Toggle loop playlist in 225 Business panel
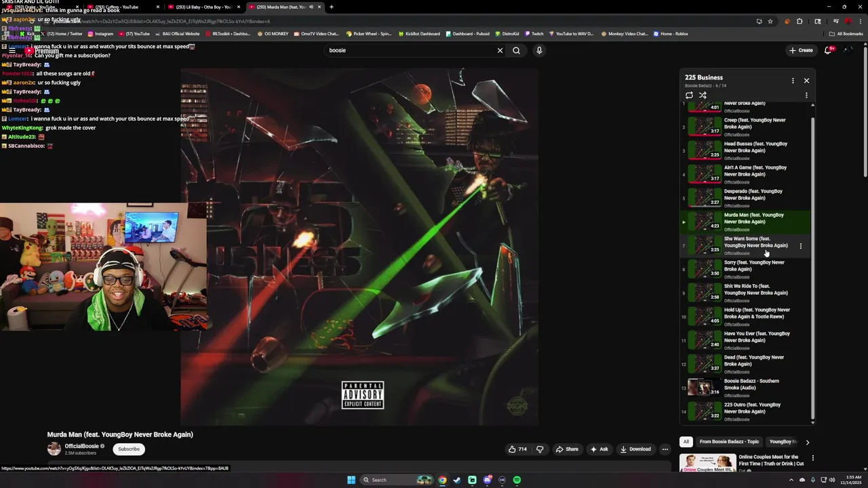Image resolution: width=868 pixels, height=488 pixels. click(x=689, y=95)
